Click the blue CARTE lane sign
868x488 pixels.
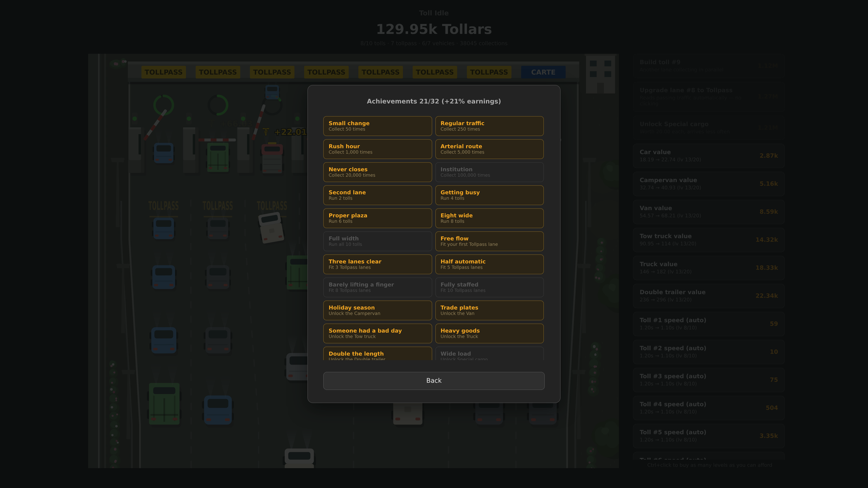pyautogui.click(x=543, y=72)
